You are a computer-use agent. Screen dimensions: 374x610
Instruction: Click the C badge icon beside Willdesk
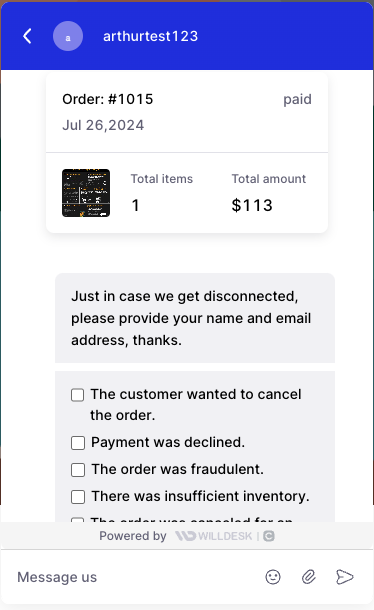(269, 536)
